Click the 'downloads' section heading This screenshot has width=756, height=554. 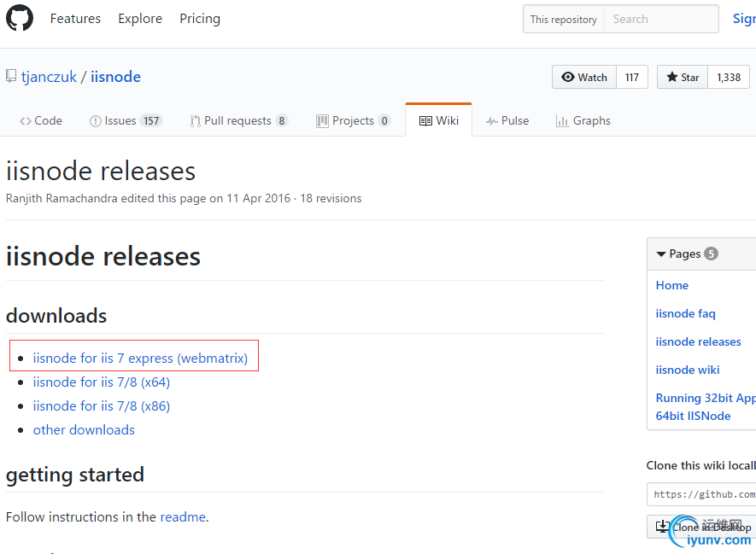click(56, 316)
